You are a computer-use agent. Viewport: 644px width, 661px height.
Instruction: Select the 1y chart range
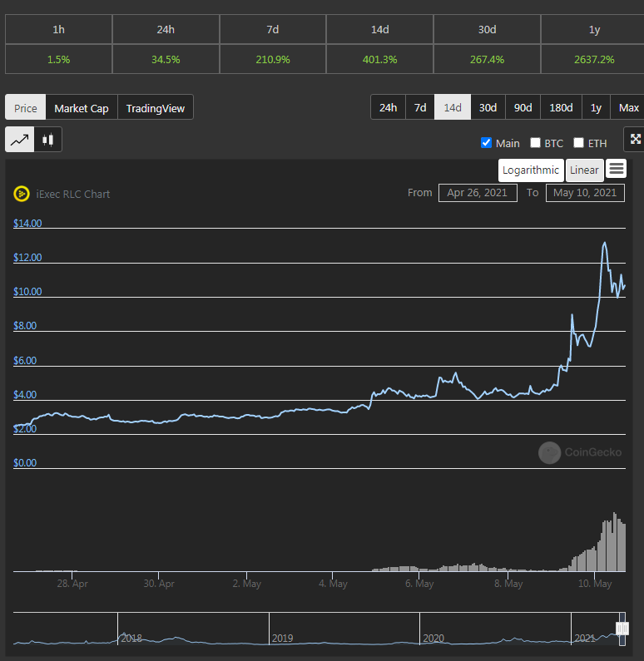coord(596,108)
